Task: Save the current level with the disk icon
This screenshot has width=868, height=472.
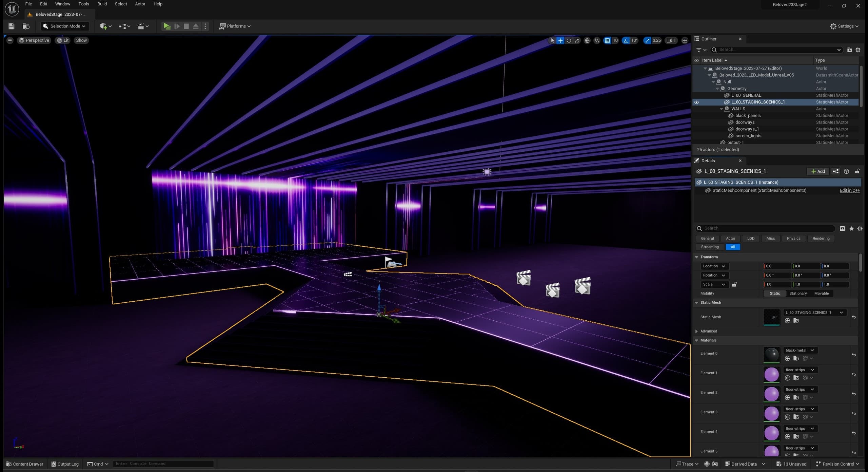Action: [x=11, y=26]
